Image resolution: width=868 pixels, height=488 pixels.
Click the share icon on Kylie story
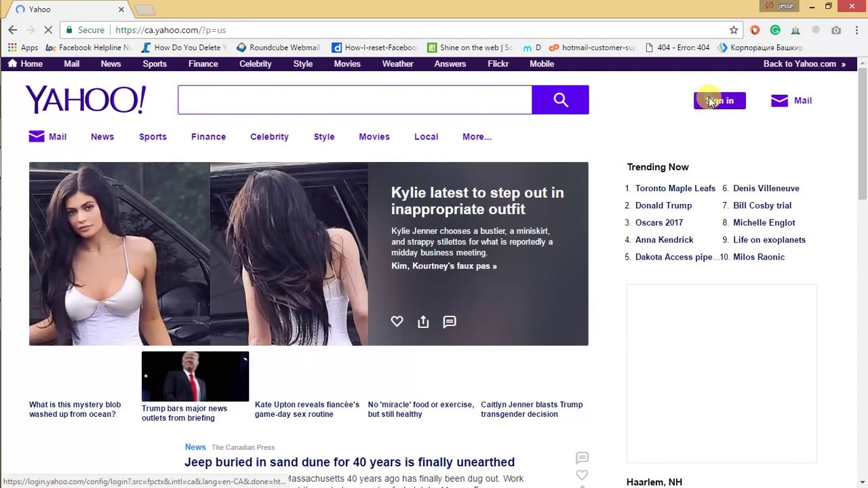(423, 321)
